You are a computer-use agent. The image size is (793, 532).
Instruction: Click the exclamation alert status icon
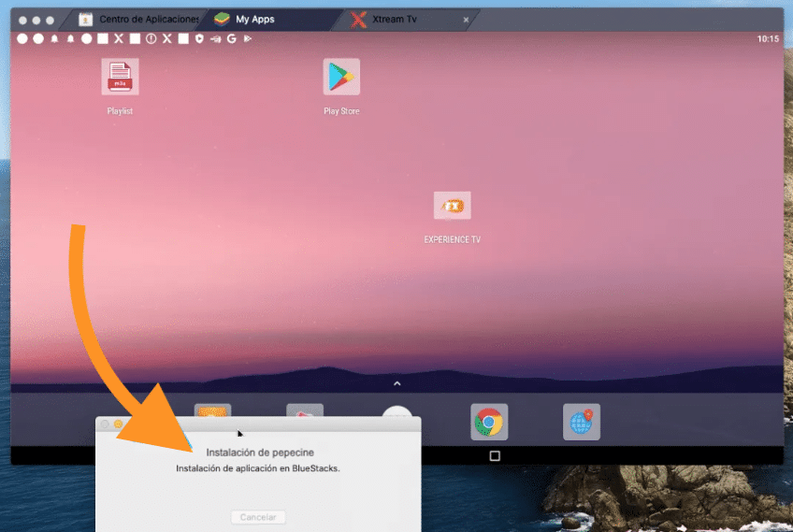151,38
